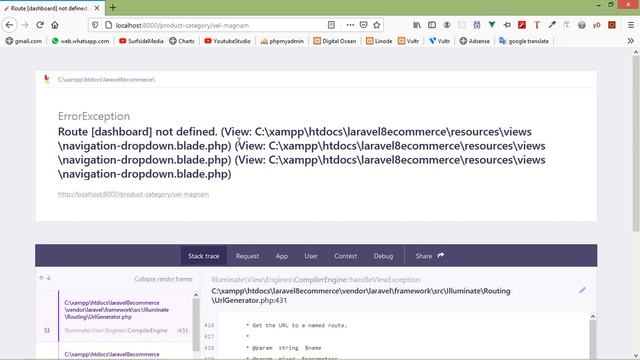Switch to the Stack trace tab
This screenshot has height=360, width=640.
pyautogui.click(x=203, y=256)
